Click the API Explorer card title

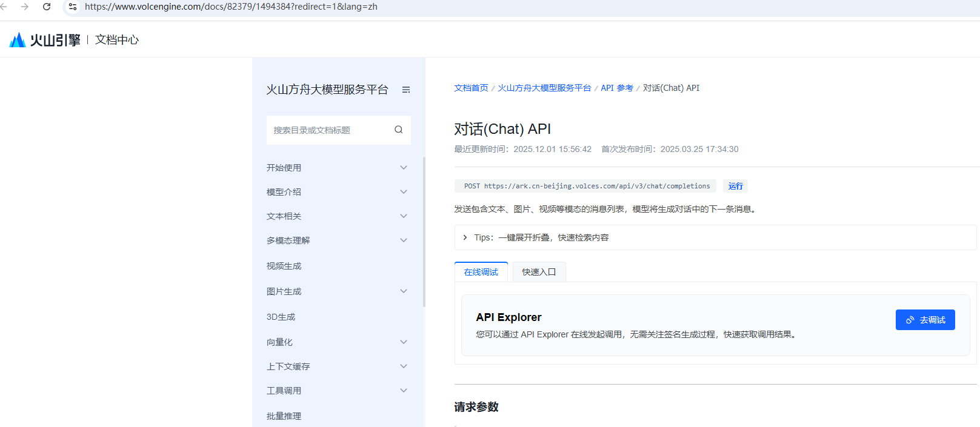coord(508,317)
